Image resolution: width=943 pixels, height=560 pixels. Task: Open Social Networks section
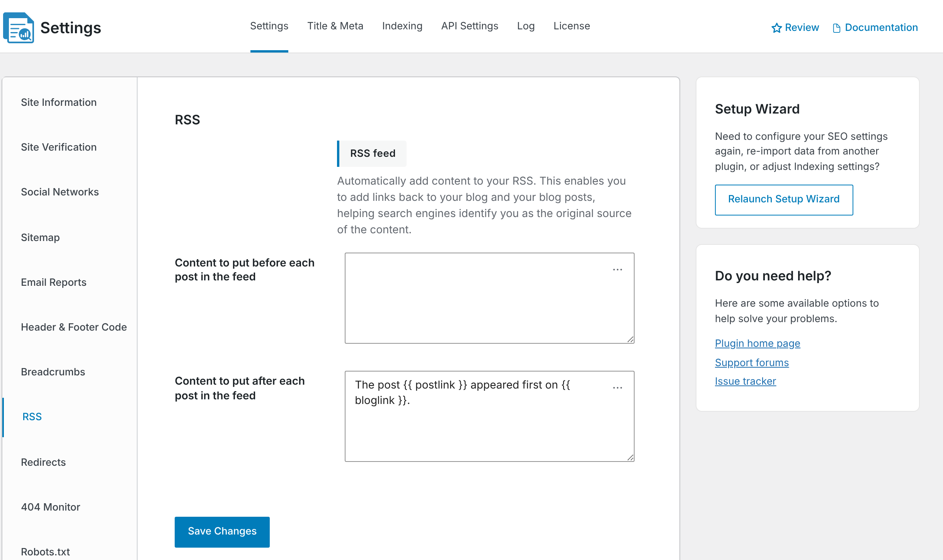point(60,192)
